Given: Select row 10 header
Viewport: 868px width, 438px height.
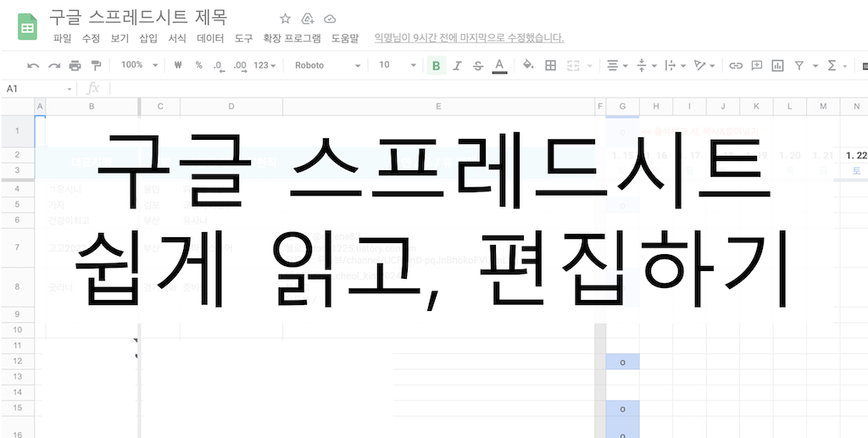Looking at the screenshot, I should [17, 330].
